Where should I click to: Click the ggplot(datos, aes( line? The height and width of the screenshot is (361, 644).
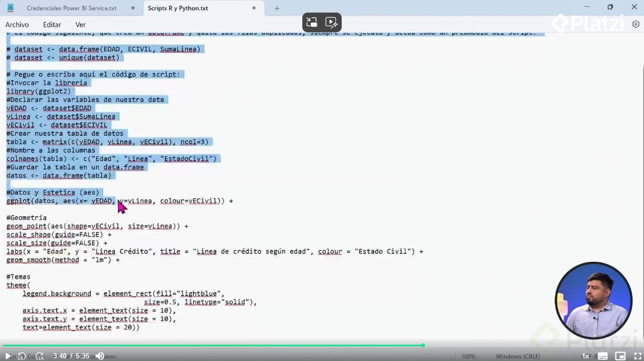click(x=120, y=200)
